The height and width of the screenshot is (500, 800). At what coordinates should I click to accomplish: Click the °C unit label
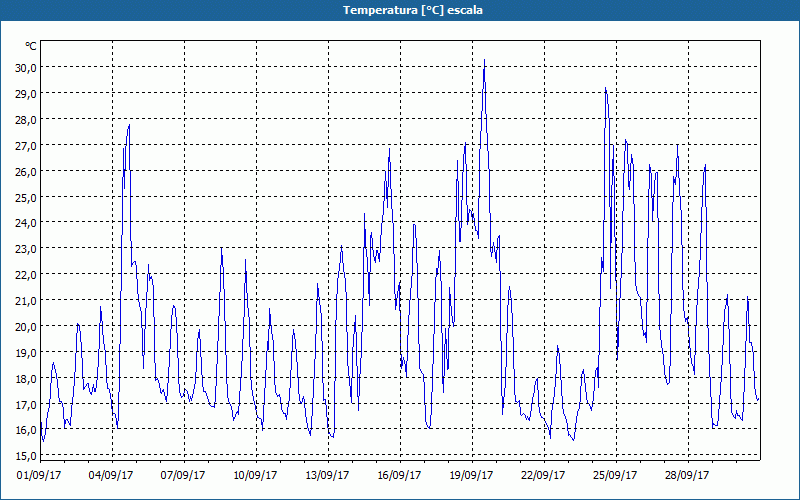tap(31, 46)
